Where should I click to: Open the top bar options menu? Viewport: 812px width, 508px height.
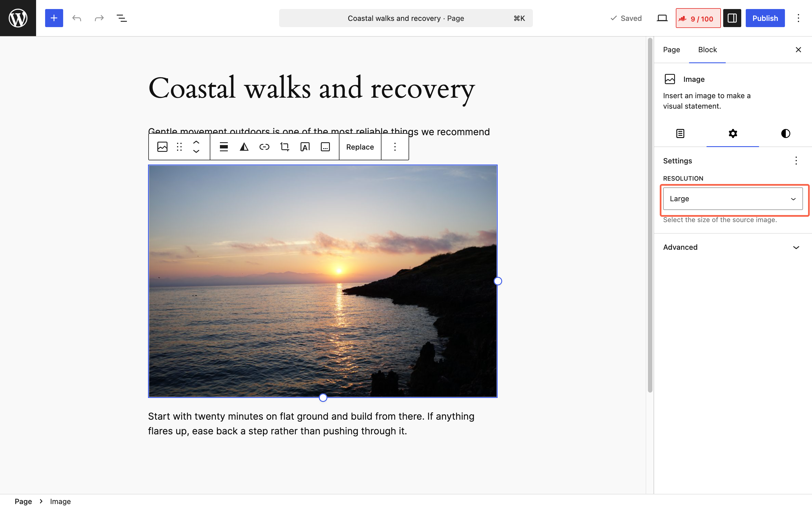(x=798, y=18)
